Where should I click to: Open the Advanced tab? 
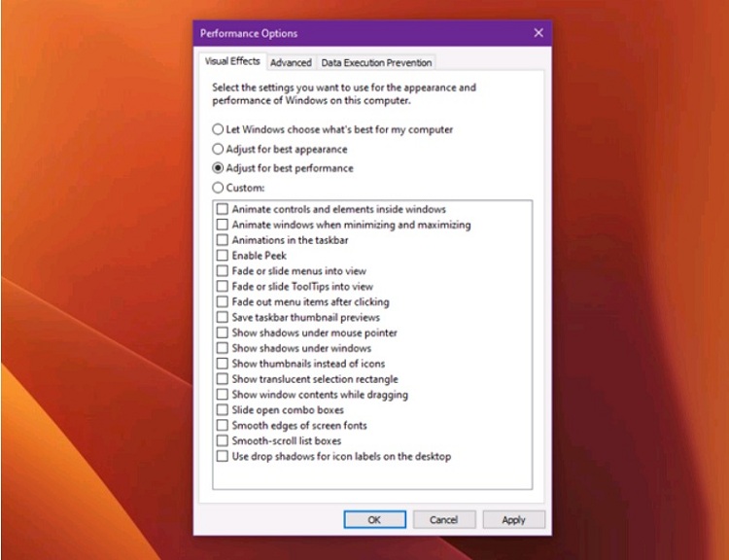coord(291,63)
